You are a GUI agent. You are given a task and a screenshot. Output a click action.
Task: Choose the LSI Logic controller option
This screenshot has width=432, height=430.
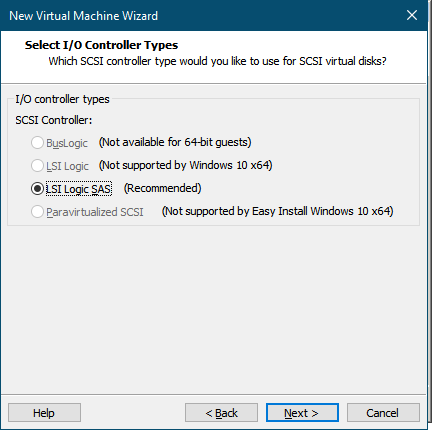(x=37, y=166)
